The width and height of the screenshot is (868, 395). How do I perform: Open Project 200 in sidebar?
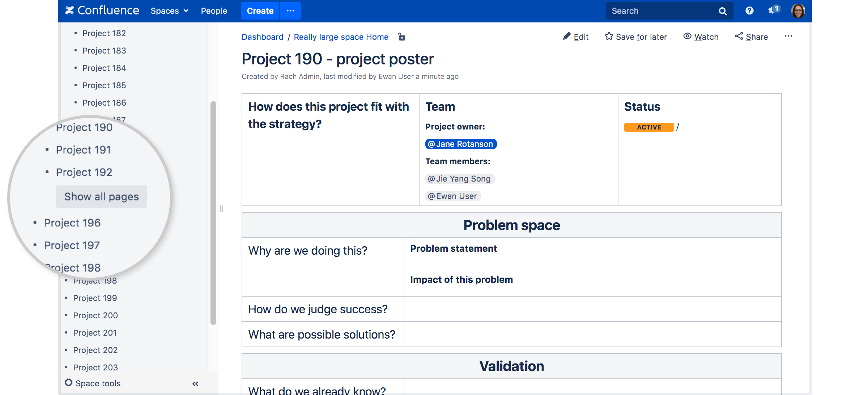(95, 315)
